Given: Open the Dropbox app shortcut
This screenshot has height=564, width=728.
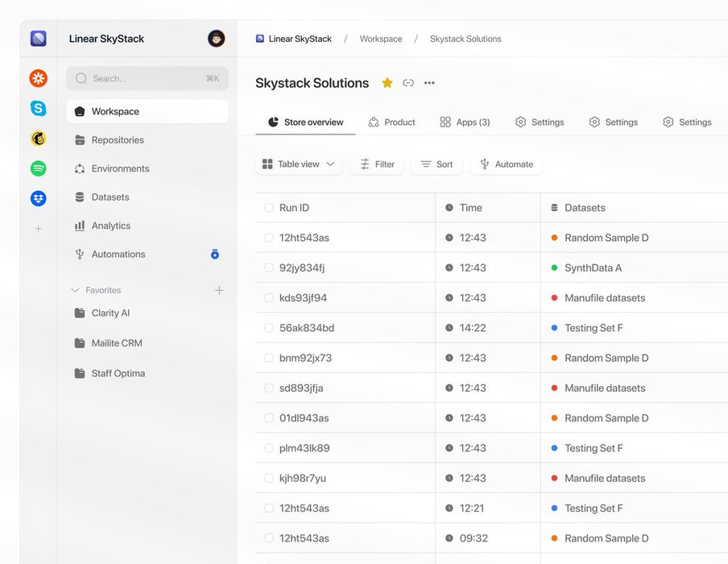Looking at the screenshot, I should tap(38, 198).
